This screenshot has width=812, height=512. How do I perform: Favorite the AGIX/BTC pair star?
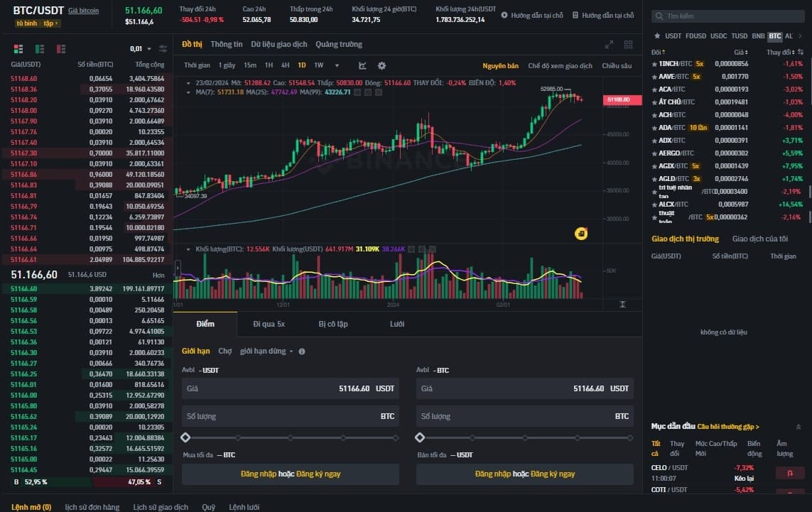click(654, 166)
